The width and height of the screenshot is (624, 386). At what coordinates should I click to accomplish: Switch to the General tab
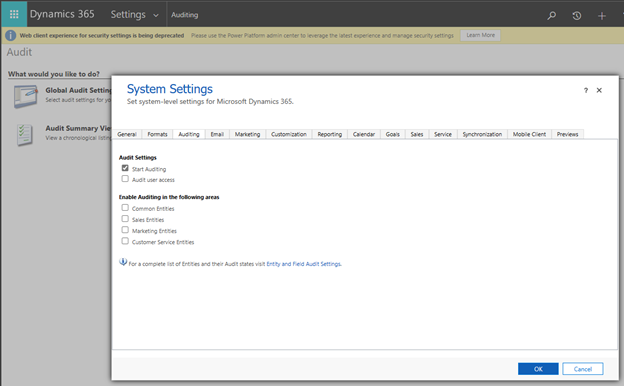tap(127, 134)
